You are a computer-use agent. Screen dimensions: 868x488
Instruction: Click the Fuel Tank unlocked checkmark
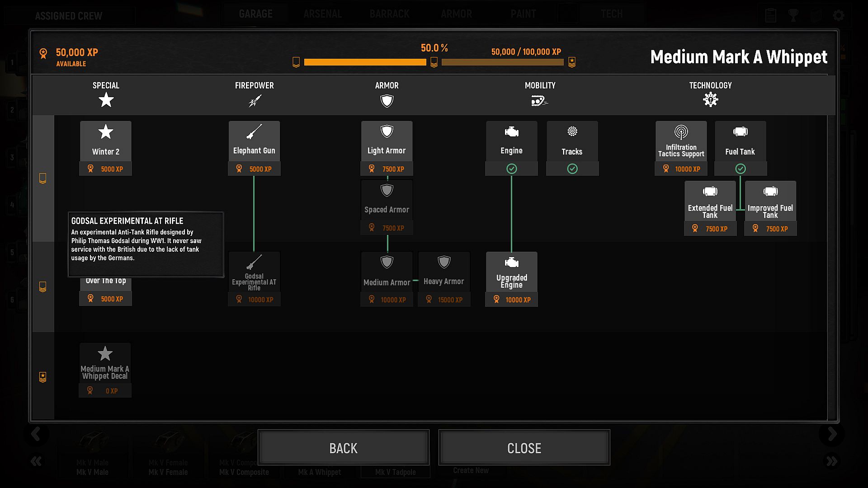pyautogui.click(x=740, y=169)
